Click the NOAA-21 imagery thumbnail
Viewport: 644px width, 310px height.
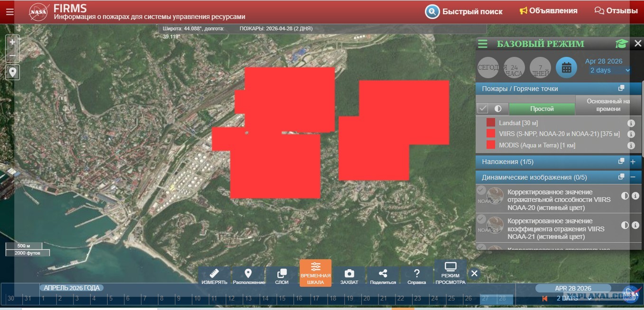(495, 225)
